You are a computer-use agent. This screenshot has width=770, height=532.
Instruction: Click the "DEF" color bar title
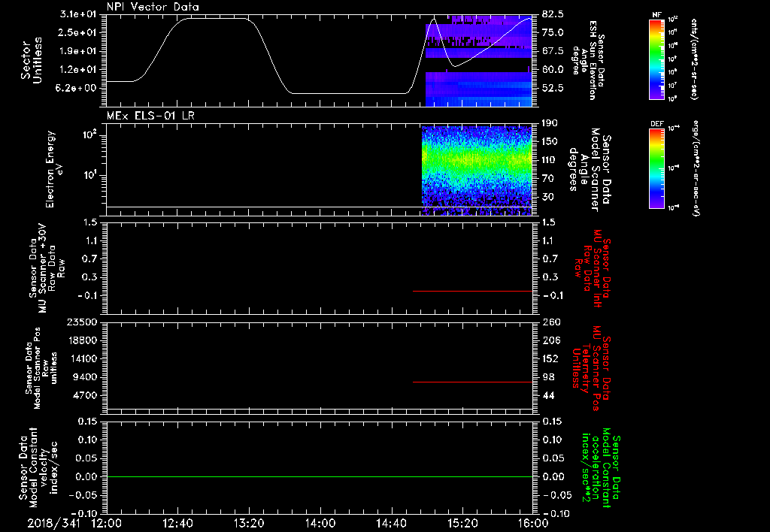(657, 124)
